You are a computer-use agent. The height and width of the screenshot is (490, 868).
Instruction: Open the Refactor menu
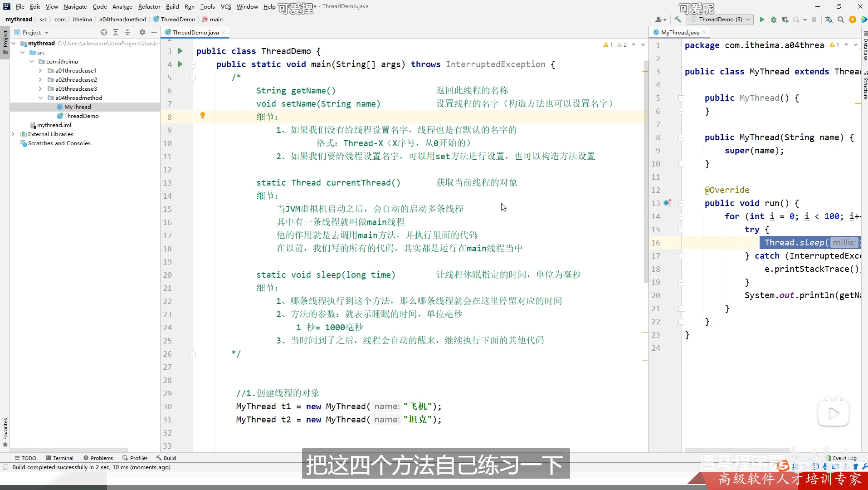click(149, 6)
